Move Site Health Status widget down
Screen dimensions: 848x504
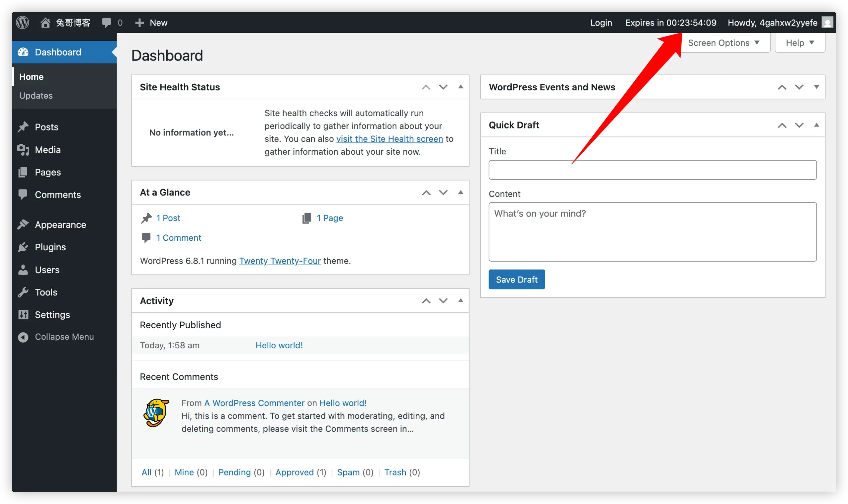443,87
